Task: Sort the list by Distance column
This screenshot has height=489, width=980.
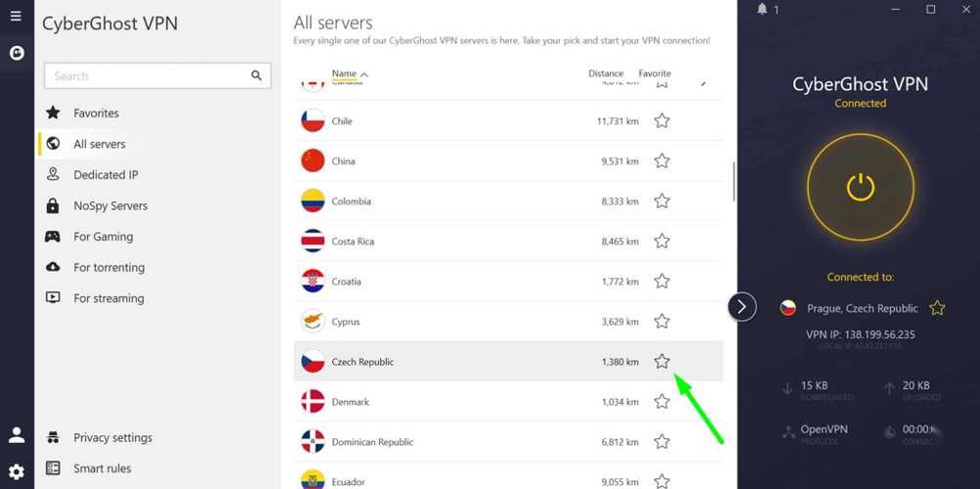Action: (605, 73)
